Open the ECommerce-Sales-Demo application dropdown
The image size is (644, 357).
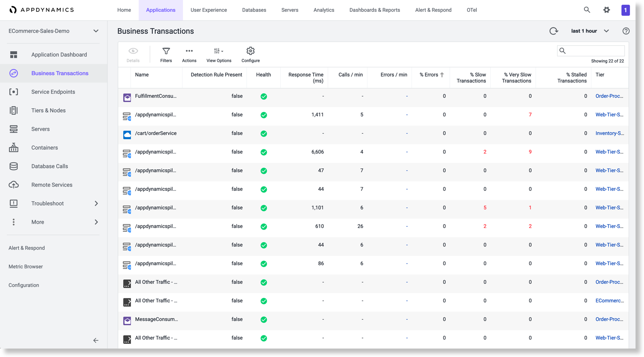[x=53, y=31]
